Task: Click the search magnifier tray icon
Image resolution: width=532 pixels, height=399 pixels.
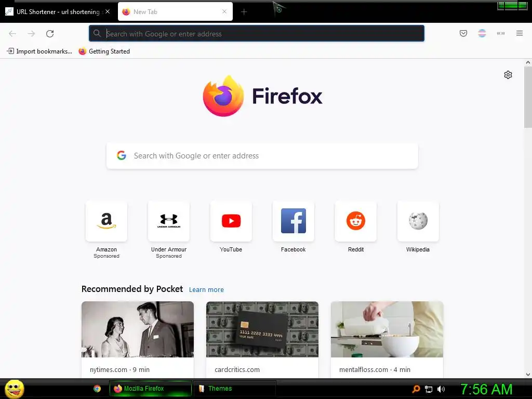Action: (416, 389)
